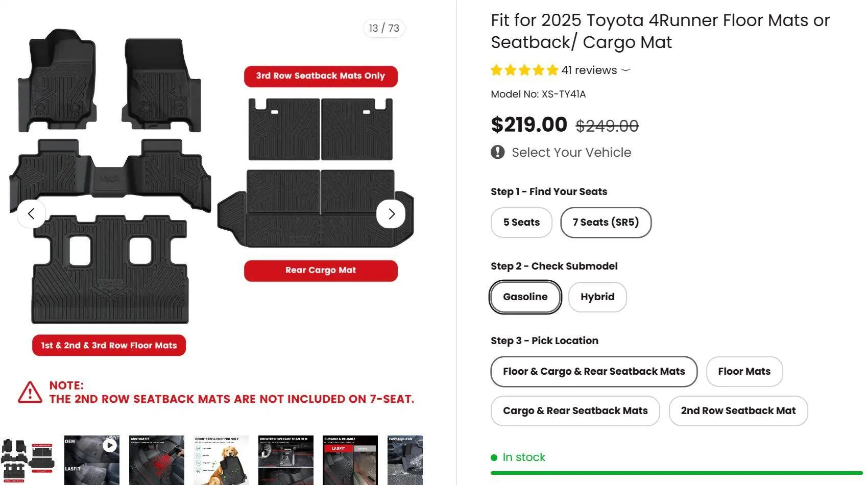
Task: Click the next image arrow
Action: point(391,213)
